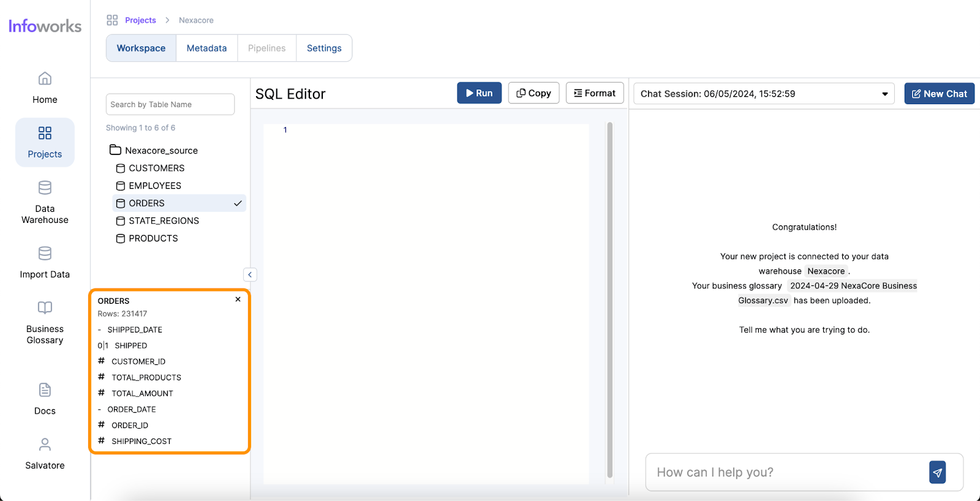The height and width of the screenshot is (501, 980).
Task: Start a New Chat
Action: click(939, 94)
